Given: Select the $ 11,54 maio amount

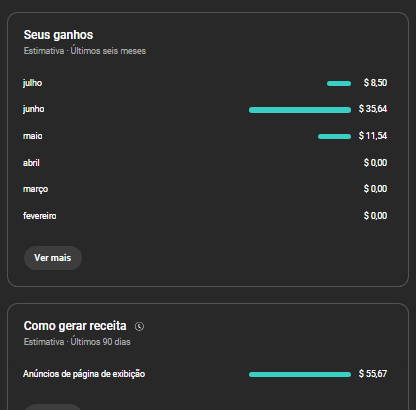Looking at the screenshot, I should tap(373, 136).
